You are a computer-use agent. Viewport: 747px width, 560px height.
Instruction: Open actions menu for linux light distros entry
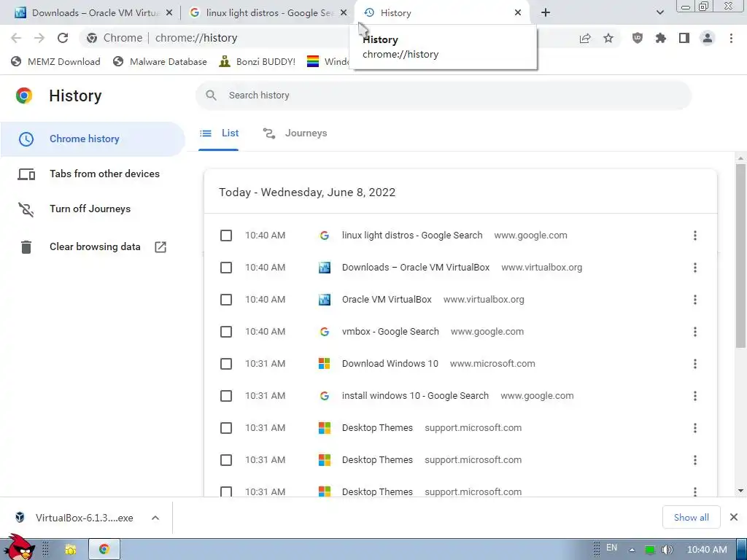(x=695, y=236)
